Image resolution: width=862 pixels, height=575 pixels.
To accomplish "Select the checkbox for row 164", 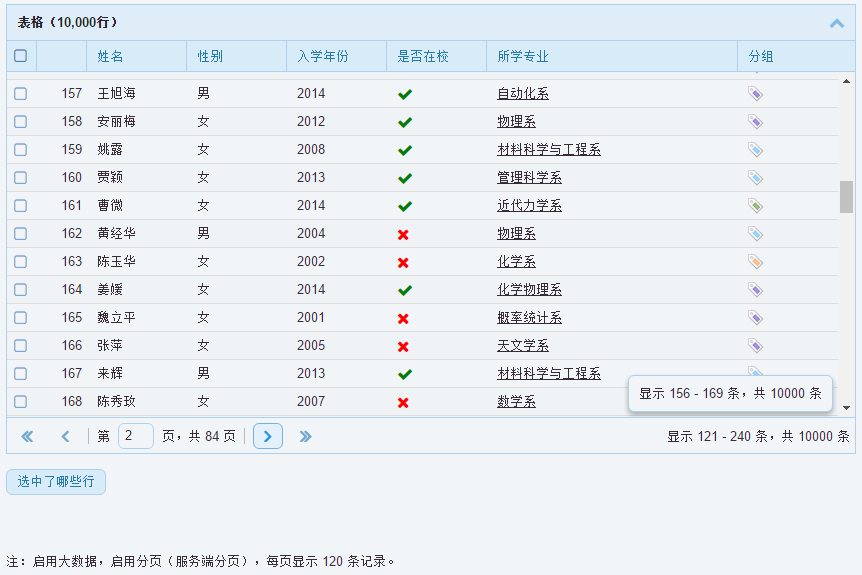I will (x=20, y=290).
